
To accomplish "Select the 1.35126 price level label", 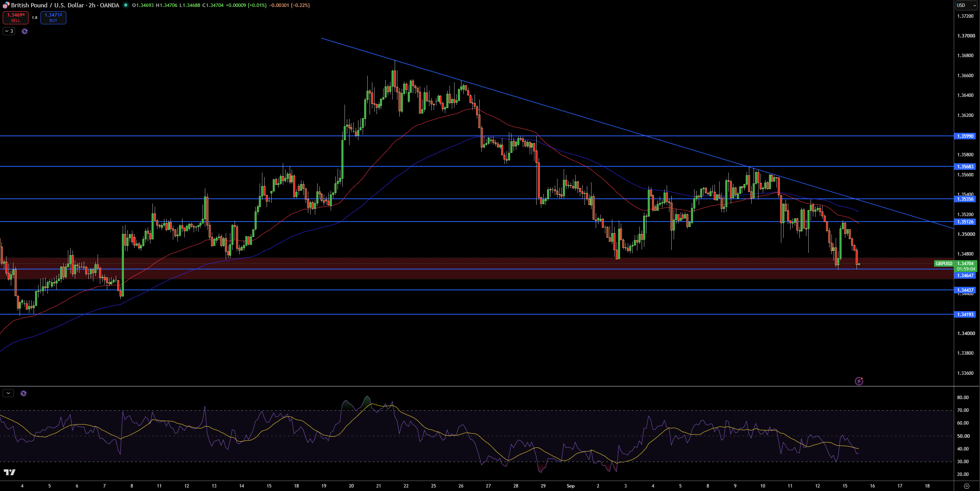I will 965,222.
